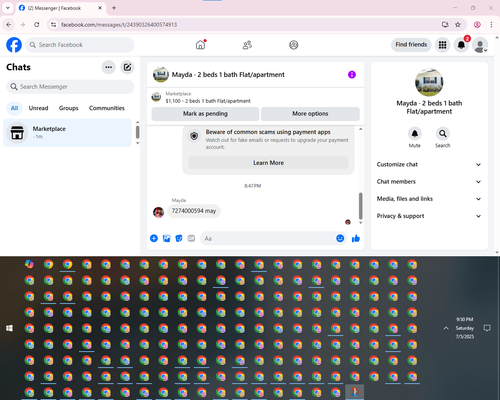500x400 pixels.
Task: Open a new browser tab
Action: 114,8
